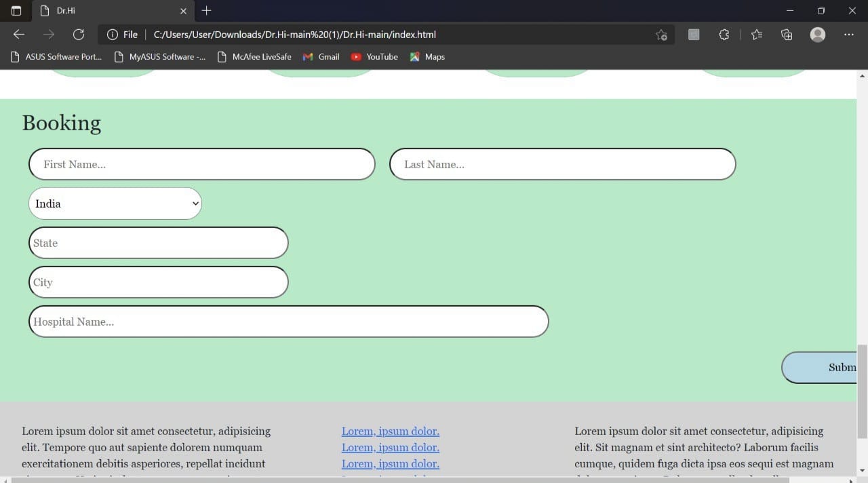Image resolution: width=868 pixels, height=483 pixels.
Task: Click second Lorem, ipsum dolor. footer link
Action: pyautogui.click(x=391, y=448)
